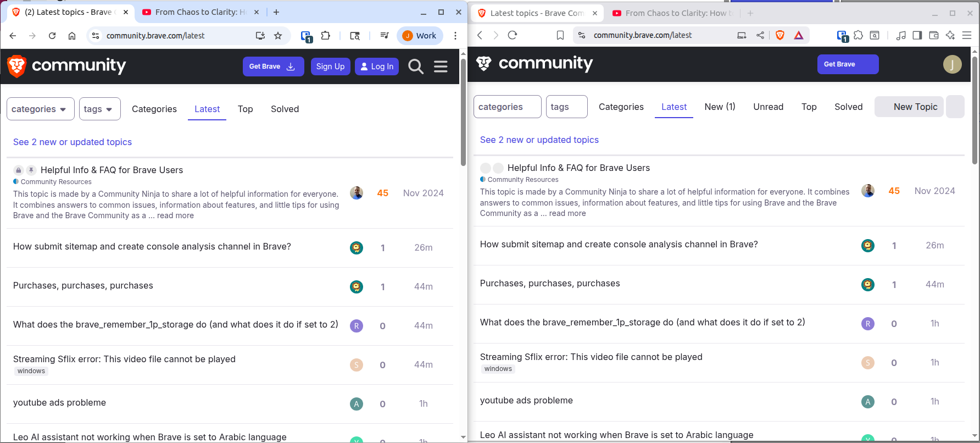The width and height of the screenshot is (980, 443).
Task: Expand categories dropdown in left window
Action: point(40,109)
